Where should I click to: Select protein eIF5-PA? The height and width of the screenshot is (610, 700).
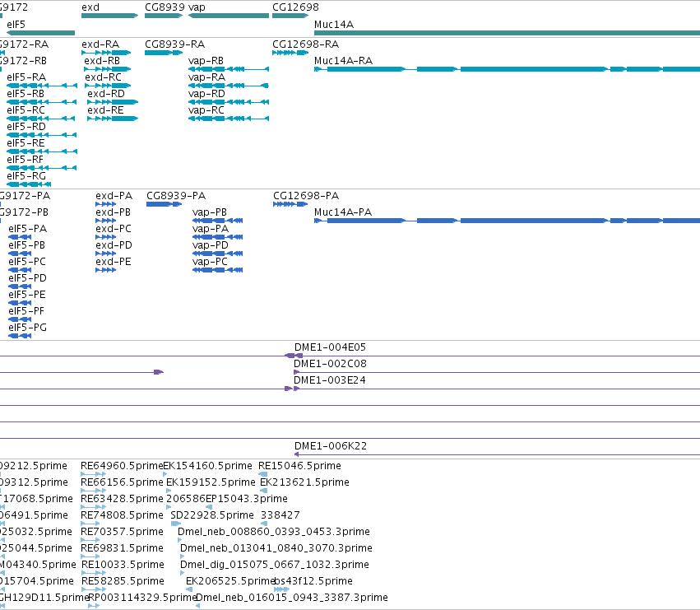click(x=20, y=238)
